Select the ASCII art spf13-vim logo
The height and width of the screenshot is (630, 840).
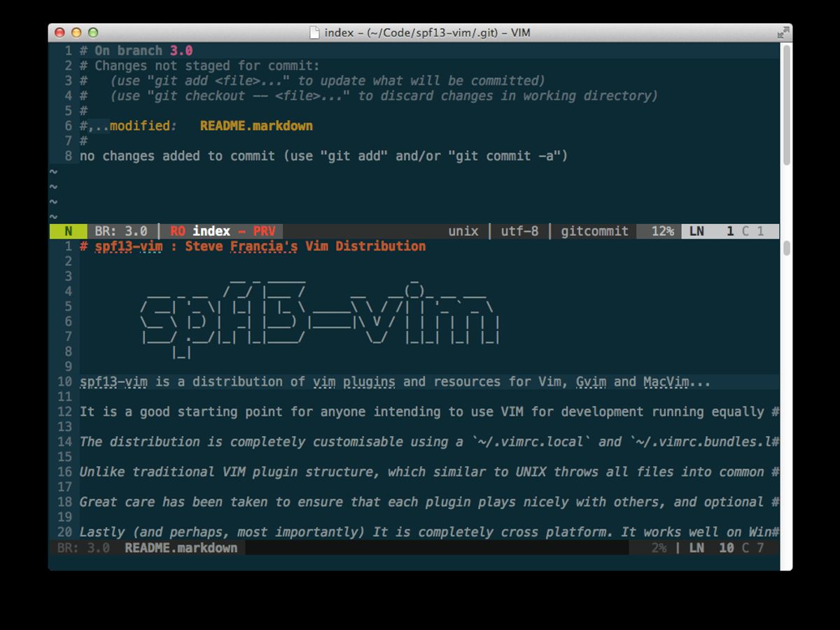coord(319,315)
